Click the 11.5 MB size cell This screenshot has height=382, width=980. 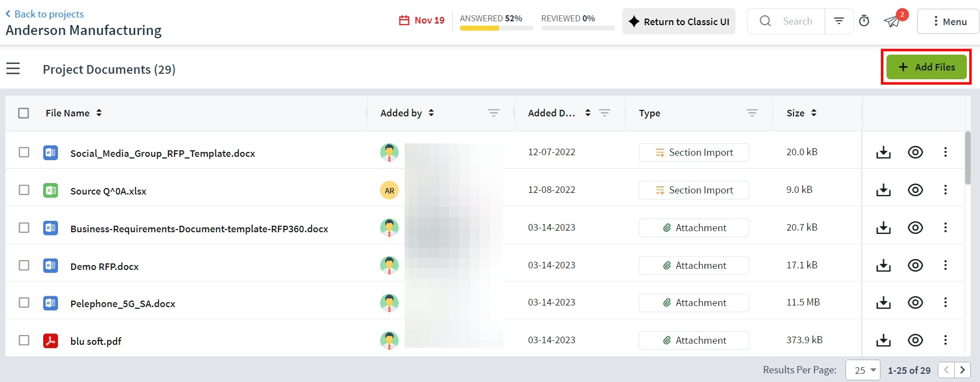coord(803,302)
